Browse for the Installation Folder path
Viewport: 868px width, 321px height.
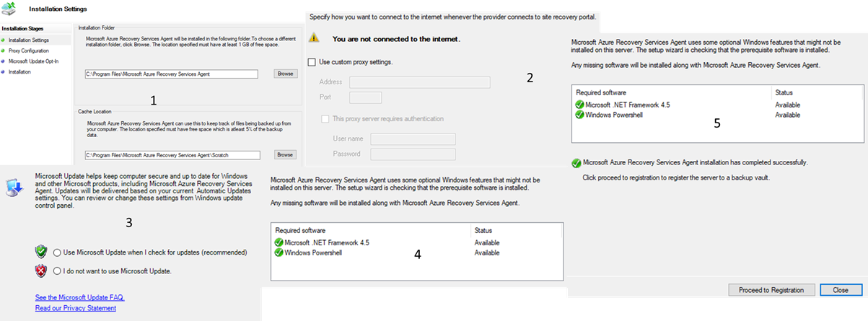tap(285, 74)
